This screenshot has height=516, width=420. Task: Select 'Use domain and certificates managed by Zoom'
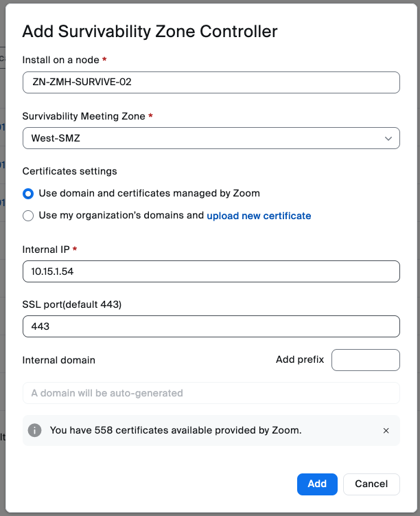[x=28, y=194]
